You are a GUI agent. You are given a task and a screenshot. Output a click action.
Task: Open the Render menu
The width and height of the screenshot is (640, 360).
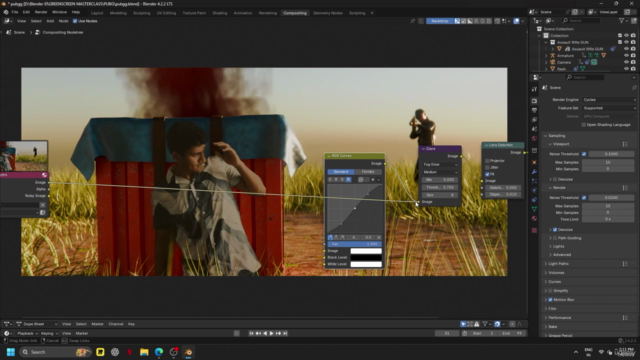[x=41, y=12]
